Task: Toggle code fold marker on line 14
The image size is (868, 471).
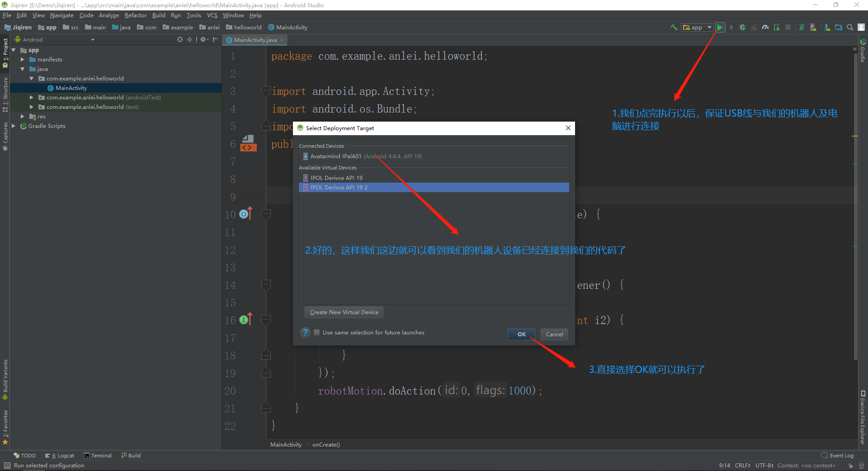Action: coord(266,285)
